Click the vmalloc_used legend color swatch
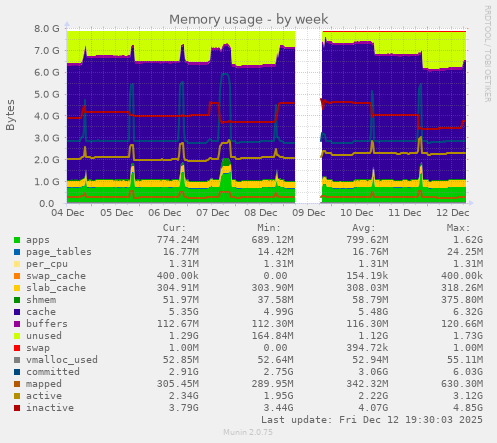This screenshot has width=497, height=443. (17, 360)
